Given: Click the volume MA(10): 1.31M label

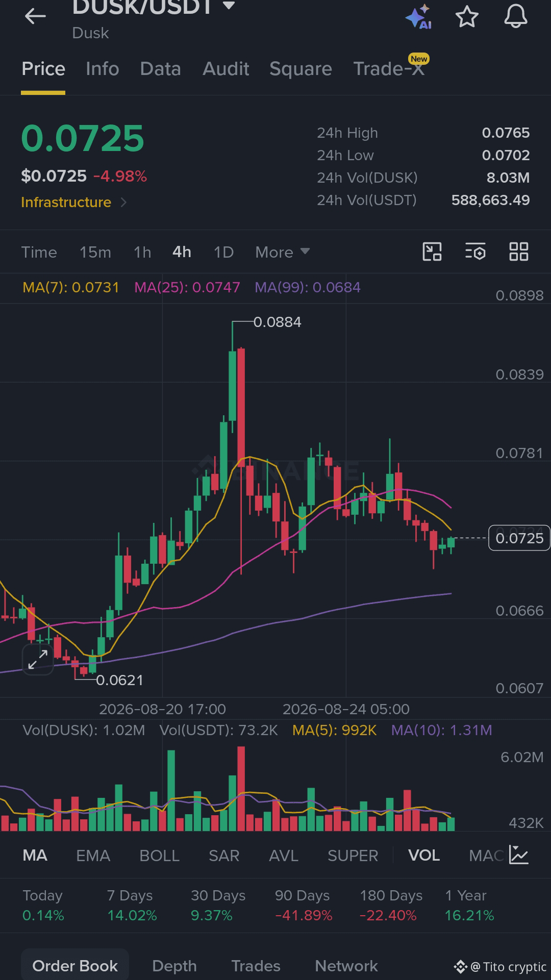Looking at the screenshot, I should (x=441, y=730).
